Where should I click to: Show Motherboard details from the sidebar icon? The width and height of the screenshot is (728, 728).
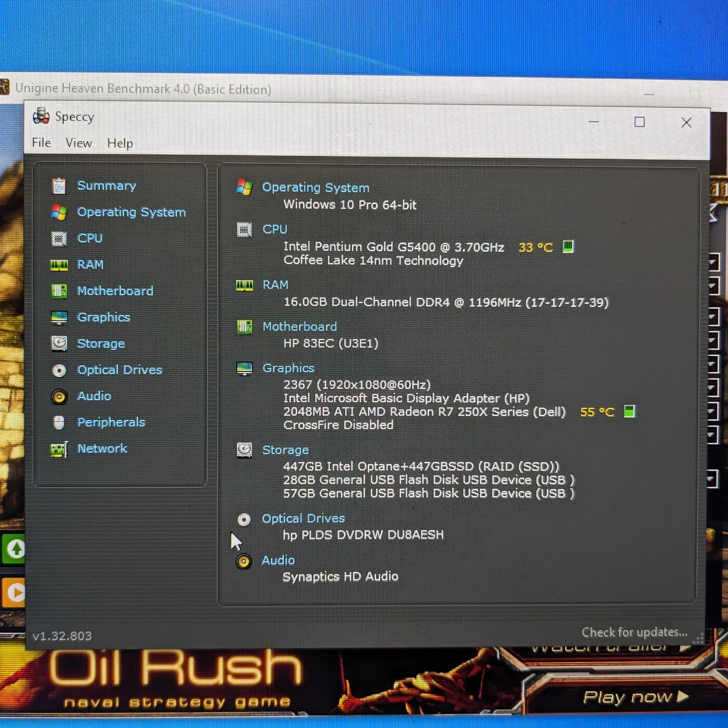[59, 291]
